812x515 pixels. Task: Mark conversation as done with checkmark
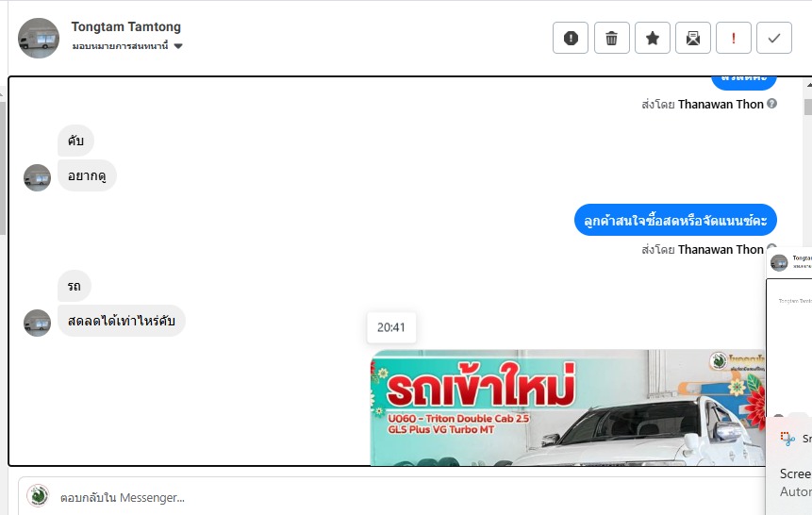(x=774, y=38)
